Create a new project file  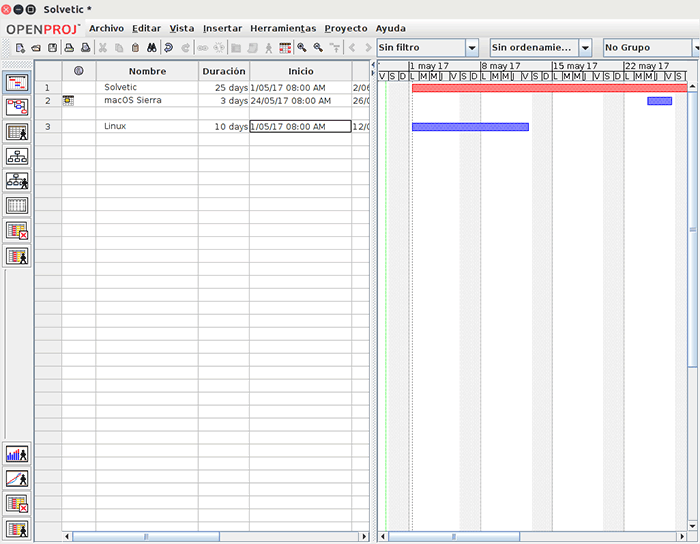(x=20, y=47)
